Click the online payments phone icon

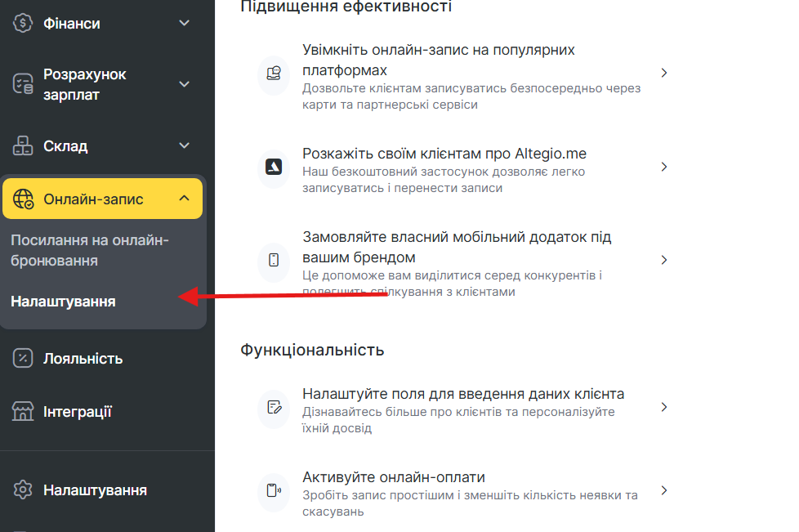coord(274,490)
